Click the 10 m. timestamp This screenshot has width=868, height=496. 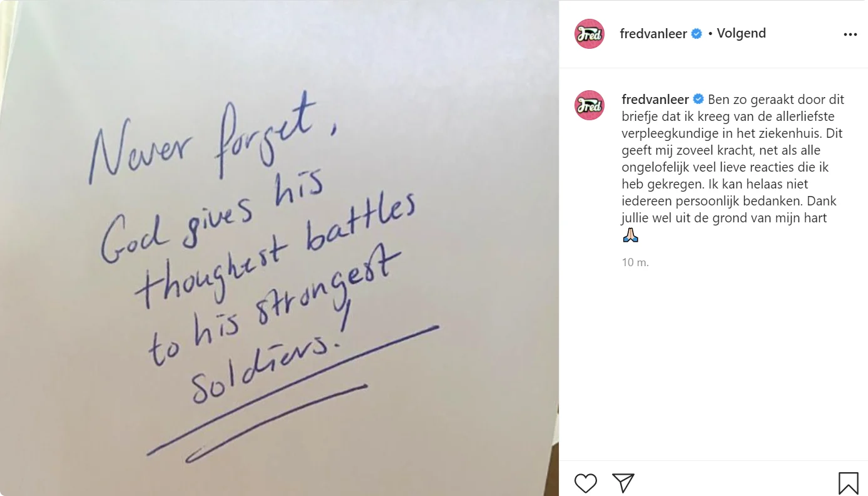pyautogui.click(x=635, y=262)
